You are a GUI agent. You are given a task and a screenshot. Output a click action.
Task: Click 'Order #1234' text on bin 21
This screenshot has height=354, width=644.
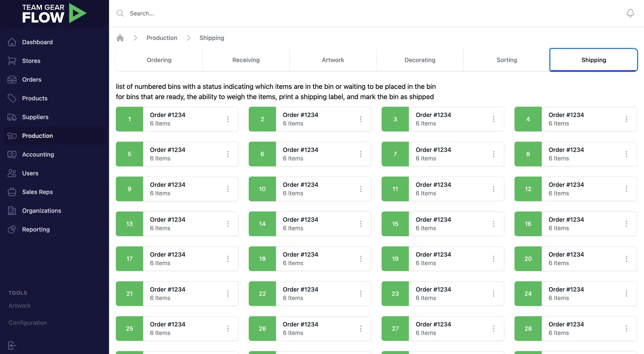click(168, 289)
